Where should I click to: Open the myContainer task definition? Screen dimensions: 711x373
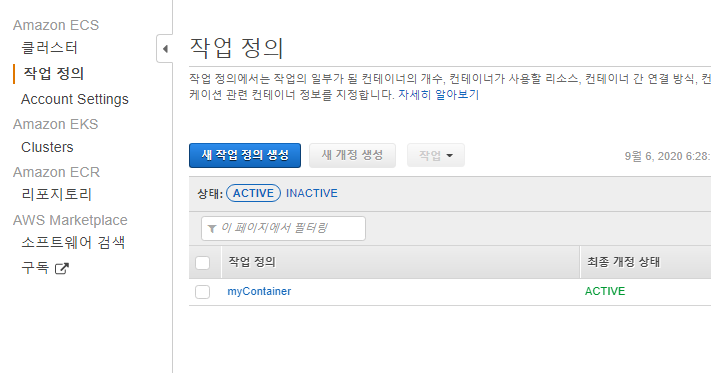point(259,291)
